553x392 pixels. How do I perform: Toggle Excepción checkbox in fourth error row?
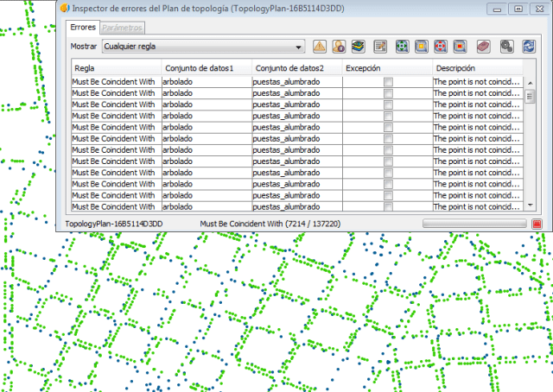point(388,116)
